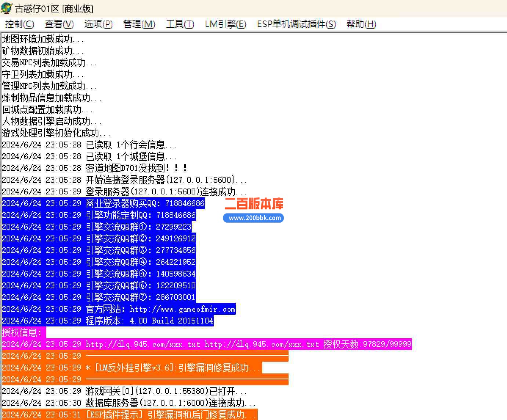Click the app icon in the title bar
This screenshot has height=420, width=507.
pos(7,8)
